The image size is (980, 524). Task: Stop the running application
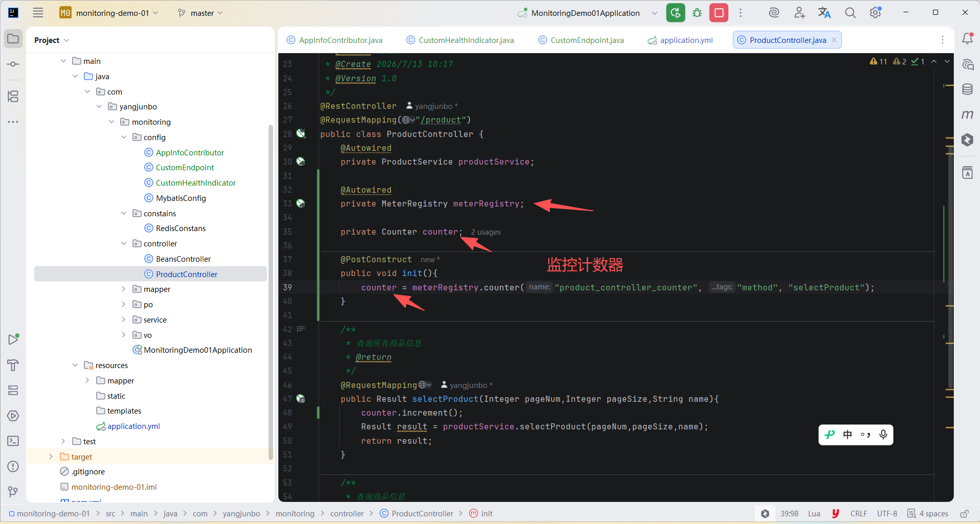(719, 13)
